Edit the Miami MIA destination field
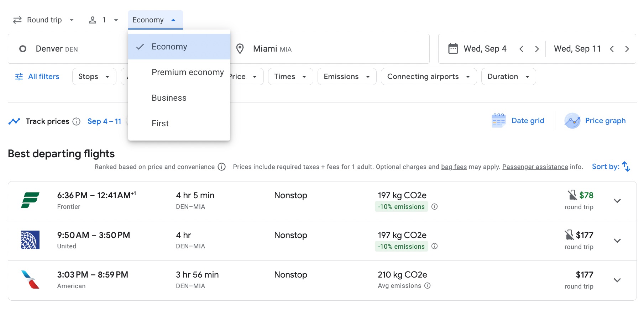Viewport: 644px width, 311px height. coord(330,49)
